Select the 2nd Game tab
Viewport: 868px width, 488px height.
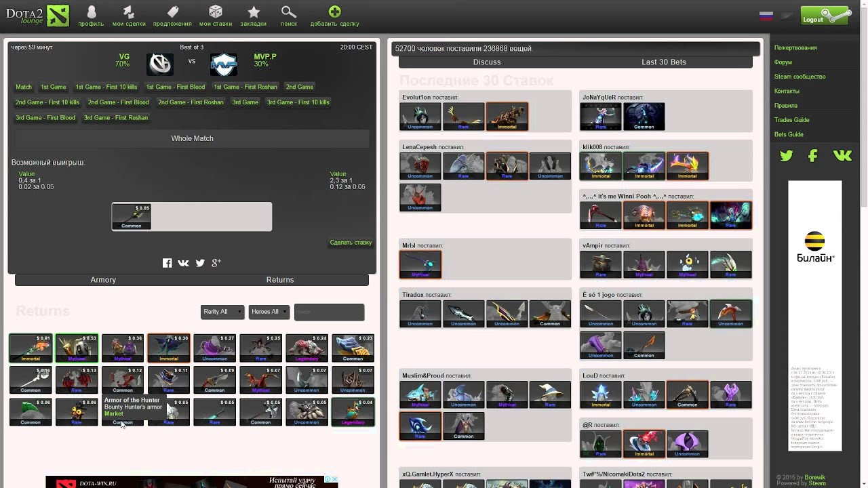(300, 87)
